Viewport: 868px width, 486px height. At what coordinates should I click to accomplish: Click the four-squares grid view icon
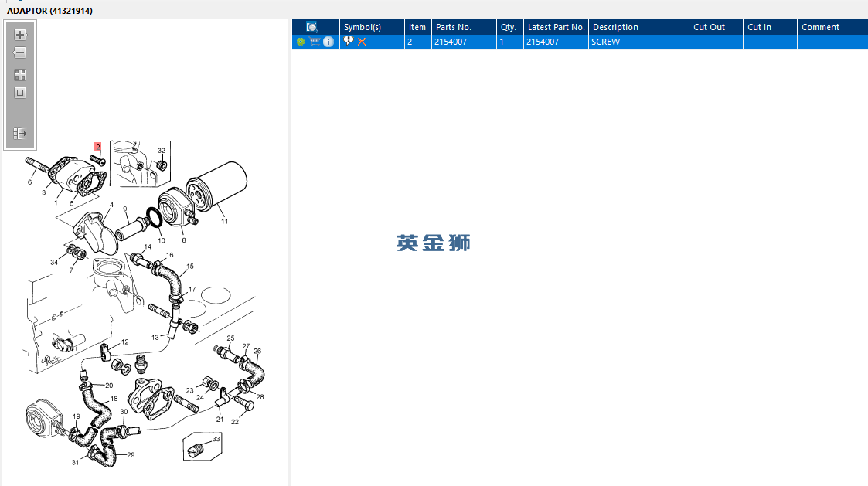[20, 75]
